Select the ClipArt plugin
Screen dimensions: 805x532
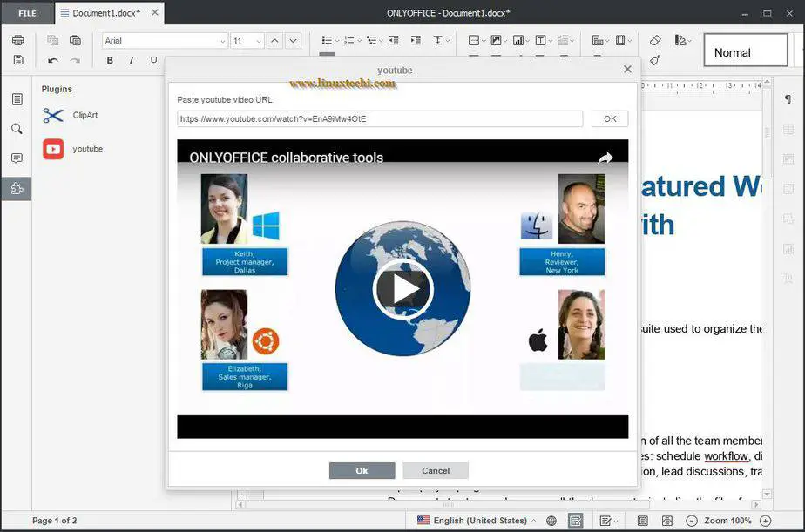pyautogui.click(x=71, y=116)
